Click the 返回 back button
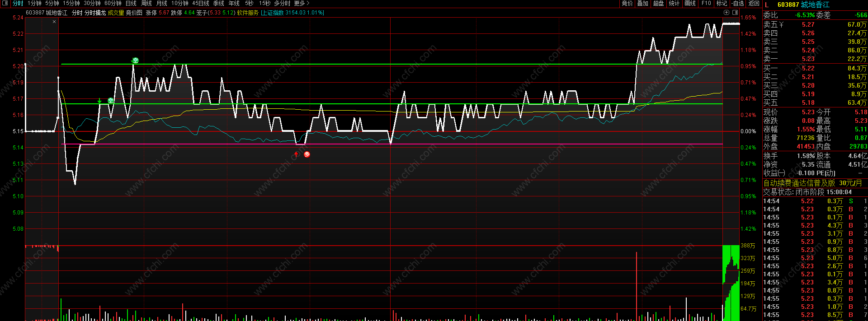Screen dimensions: 868x321 coord(754,3)
